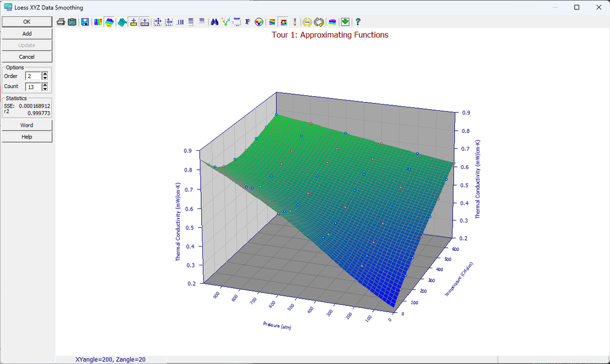Focus the Count input field

pyautogui.click(x=33, y=87)
